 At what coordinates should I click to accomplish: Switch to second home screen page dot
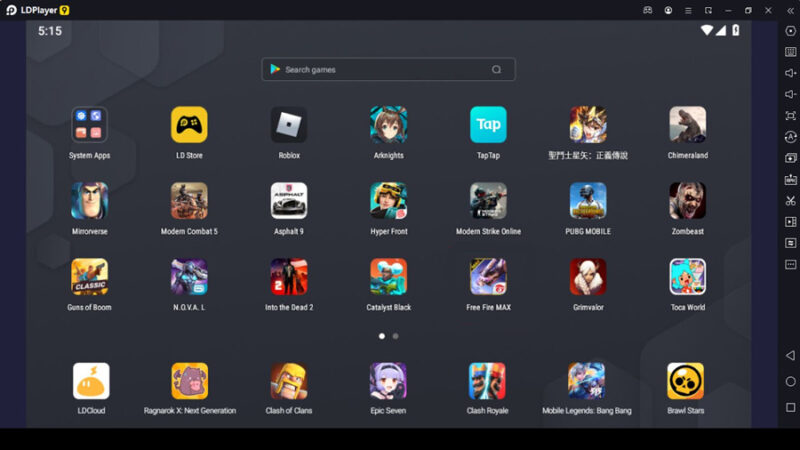coord(395,336)
